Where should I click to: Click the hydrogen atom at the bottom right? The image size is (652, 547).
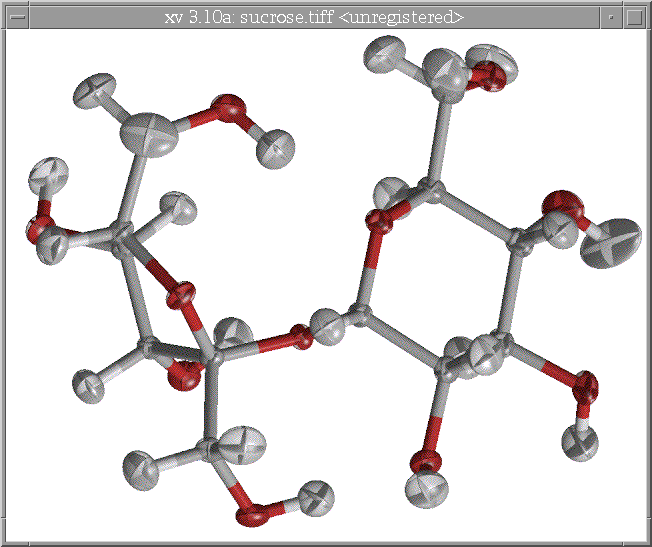click(580, 441)
